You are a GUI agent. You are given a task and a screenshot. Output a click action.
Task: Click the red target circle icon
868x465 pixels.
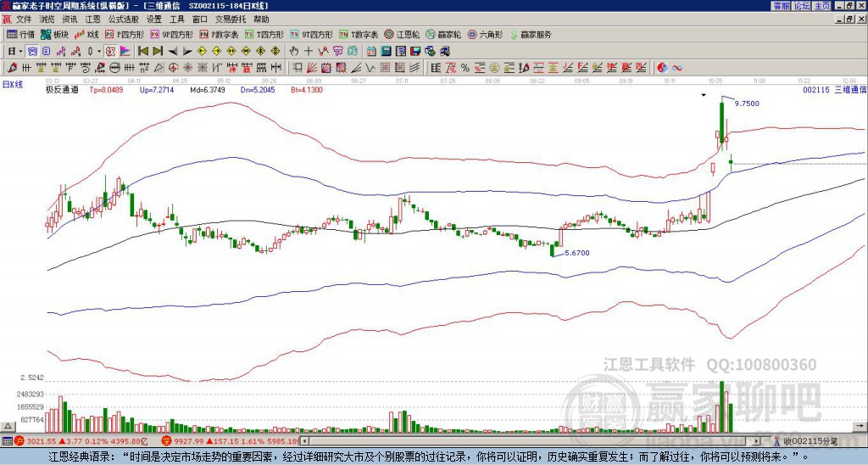click(172, 68)
